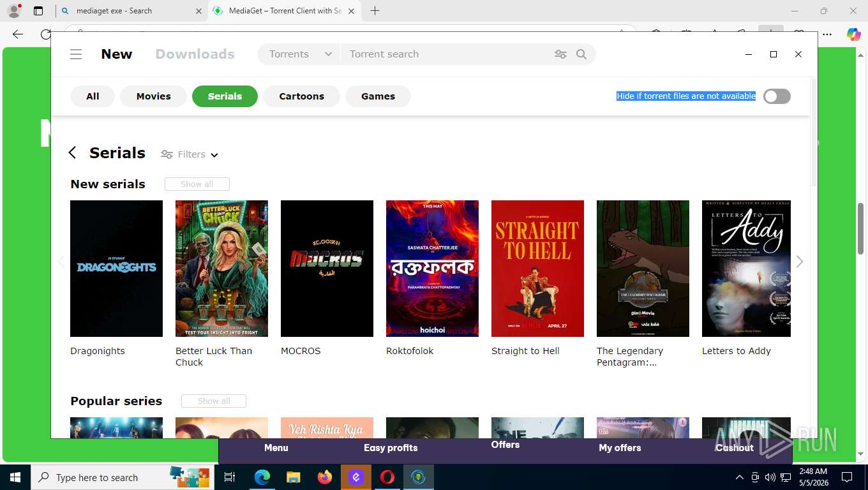Open Easy profits in the bottom bar
The image size is (868, 490).
391,448
